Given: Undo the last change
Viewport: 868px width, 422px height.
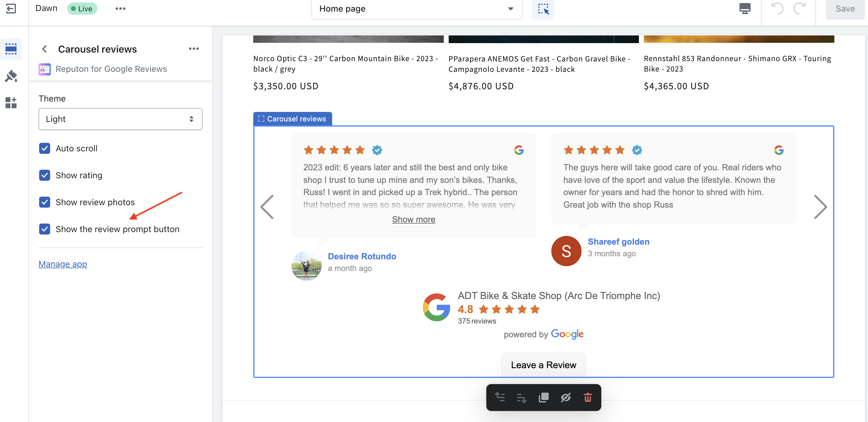Looking at the screenshot, I should (x=777, y=9).
